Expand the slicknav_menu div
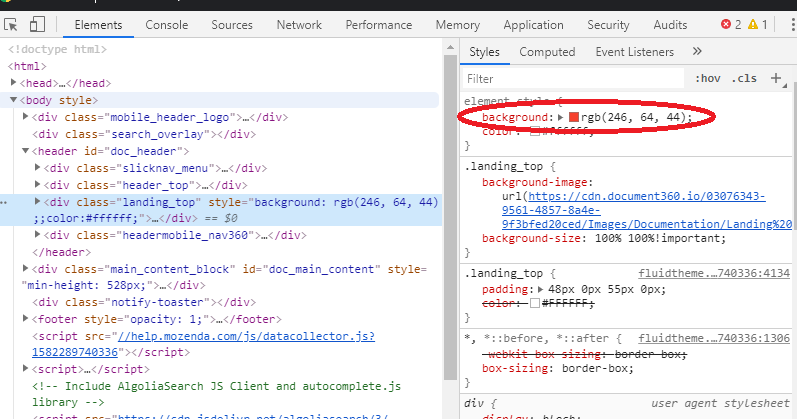The height and width of the screenshot is (419, 797). (x=37, y=167)
